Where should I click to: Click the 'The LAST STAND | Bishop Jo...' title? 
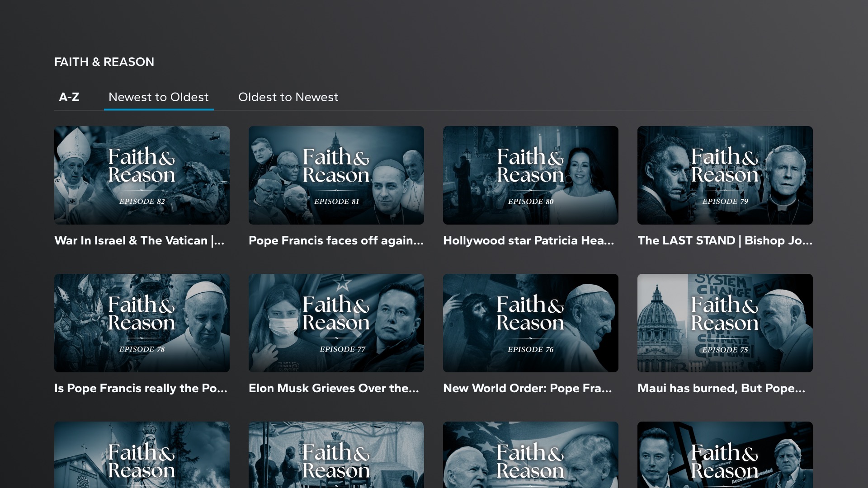pyautogui.click(x=725, y=241)
